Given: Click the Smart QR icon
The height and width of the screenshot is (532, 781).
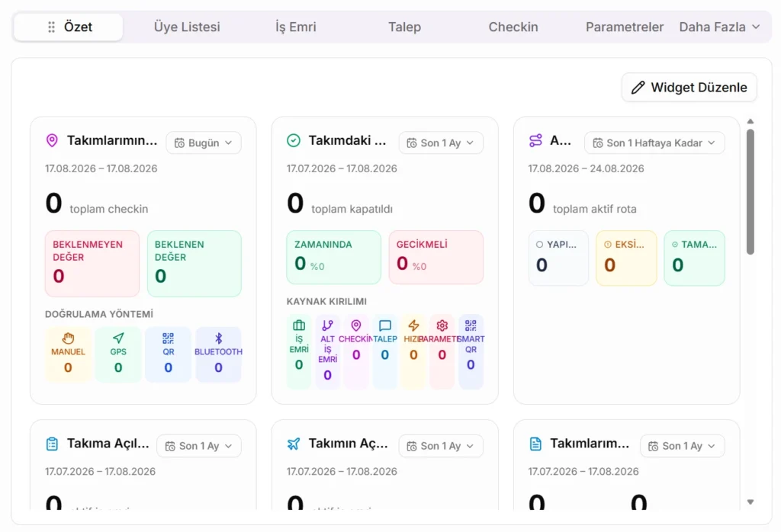Looking at the screenshot, I should click(x=471, y=325).
